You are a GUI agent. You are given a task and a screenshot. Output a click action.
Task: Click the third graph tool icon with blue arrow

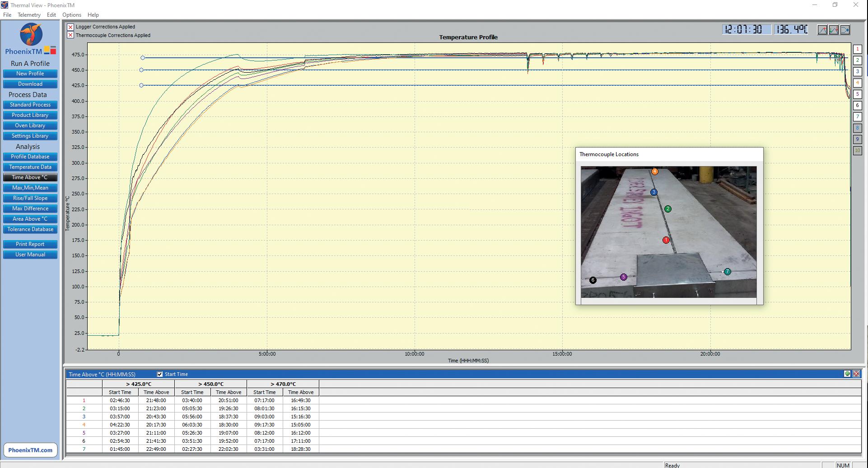pos(845,30)
